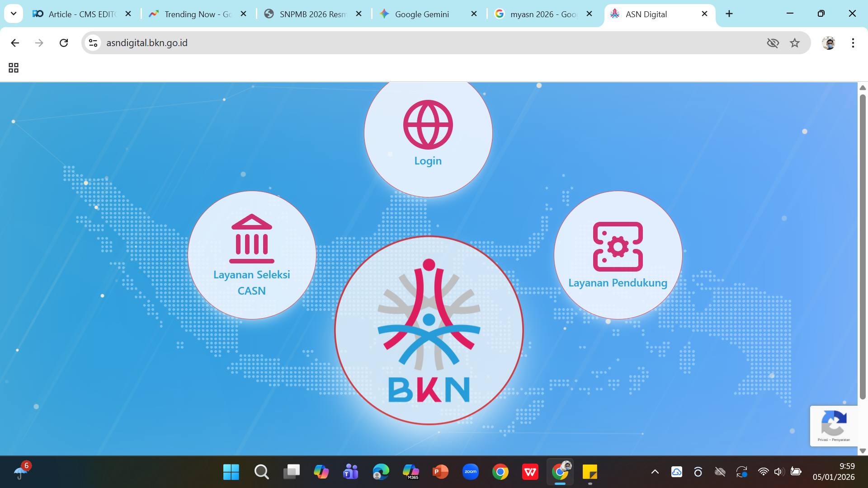The width and height of the screenshot is (868, 488).
Task: Click the browser reload button
Action: pos(64,43)
